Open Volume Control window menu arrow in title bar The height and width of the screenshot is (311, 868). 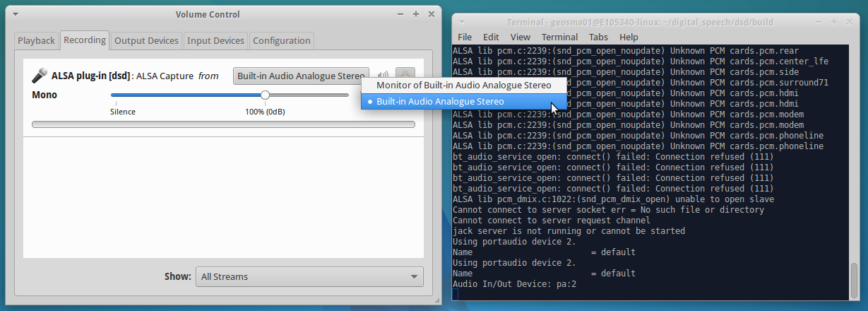coord(16,14)
